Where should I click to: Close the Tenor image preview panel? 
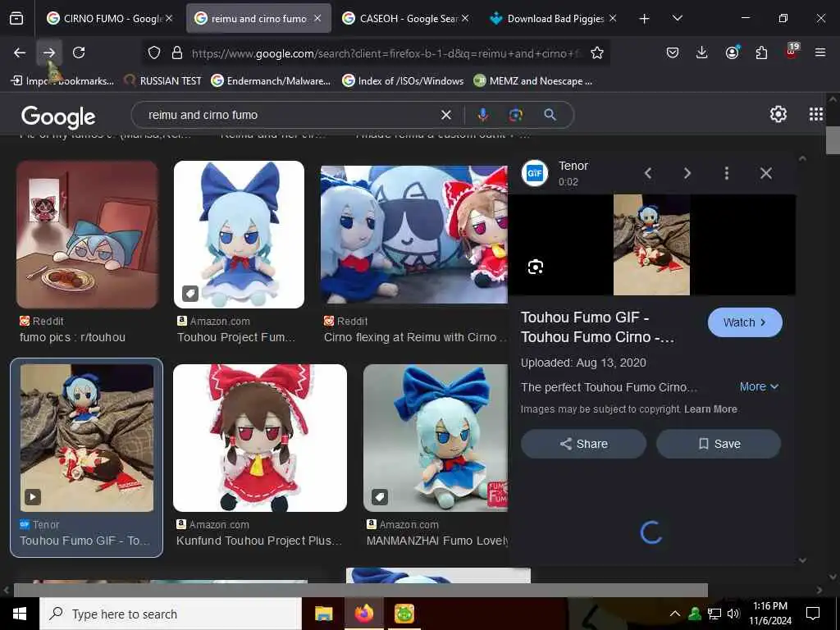(766, 173)
